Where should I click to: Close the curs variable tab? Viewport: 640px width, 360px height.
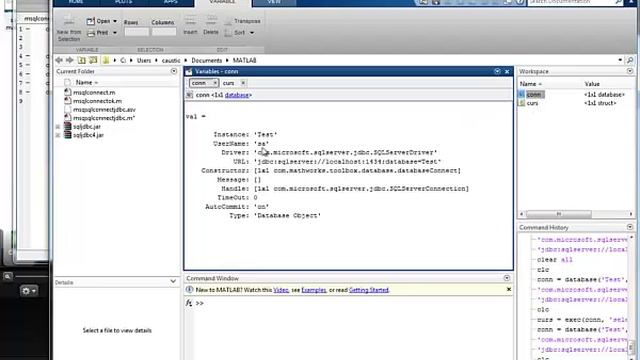(243, 83)
